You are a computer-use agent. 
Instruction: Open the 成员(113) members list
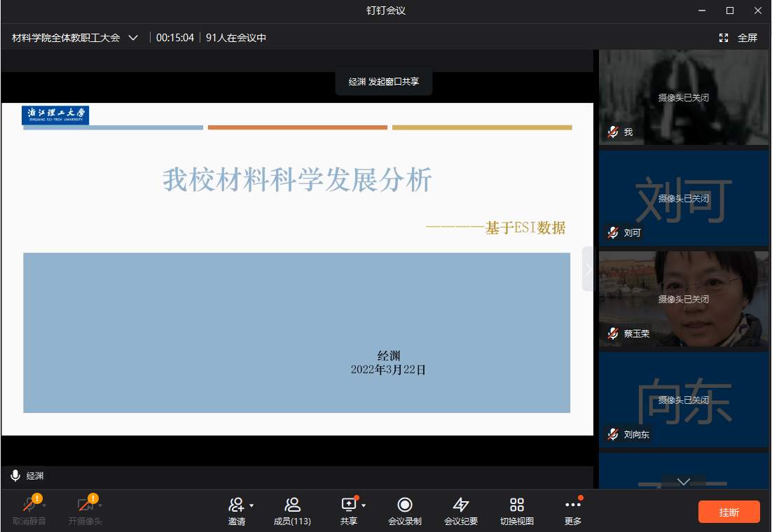click(x=292, y=505)
